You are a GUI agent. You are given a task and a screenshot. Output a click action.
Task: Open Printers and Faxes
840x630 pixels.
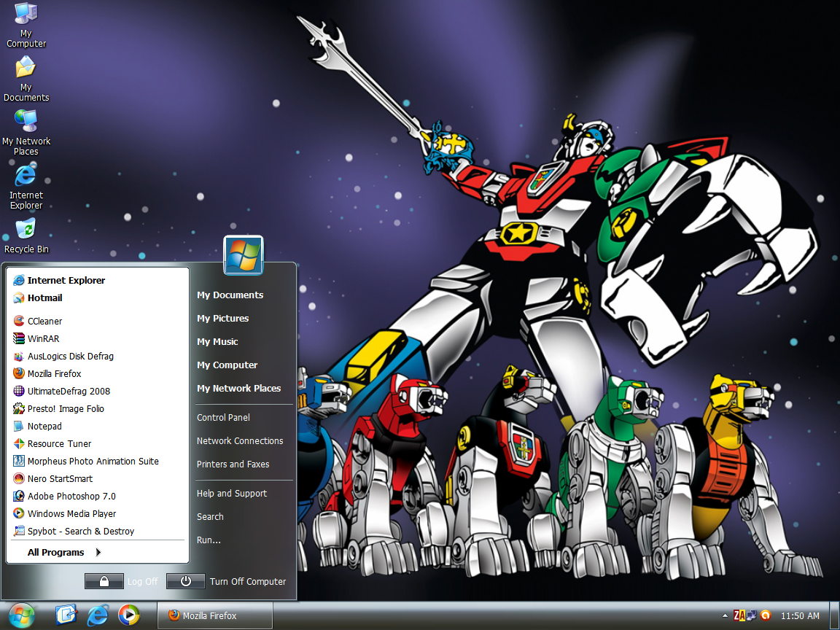(233, 464)
